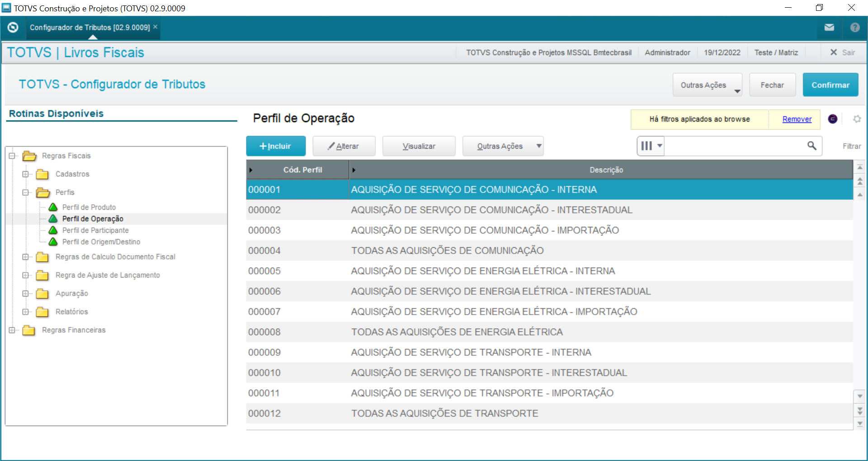Click the Regras Fiscais folder icon
Screen dimensions: 868x461
coord(29,156)
